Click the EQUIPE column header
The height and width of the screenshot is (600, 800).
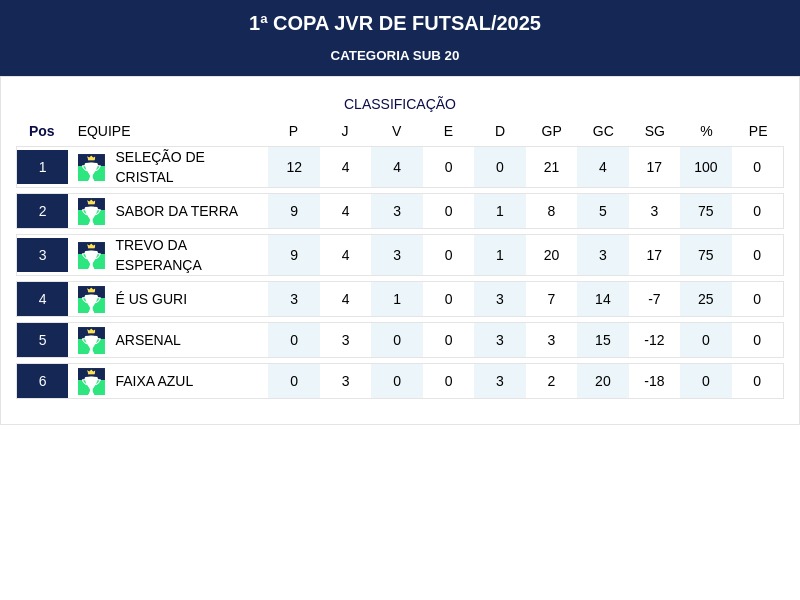(x=104, y=131)
